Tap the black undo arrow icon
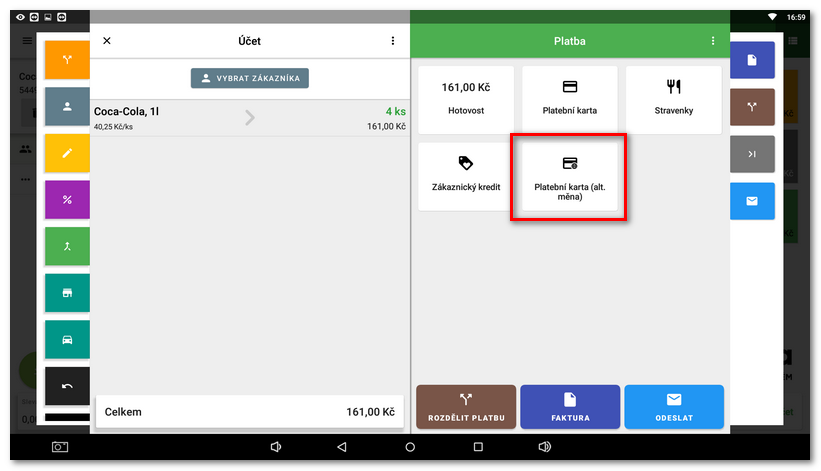Image resolution: width=821 pixels, height=471 pixels. [67, 386]
